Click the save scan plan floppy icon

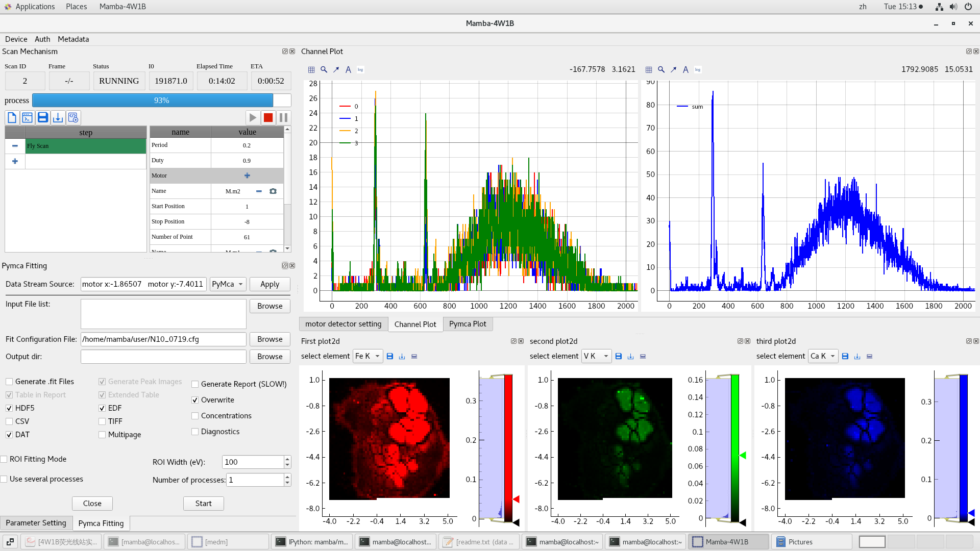pyautogui.click(x=43, y=118)
